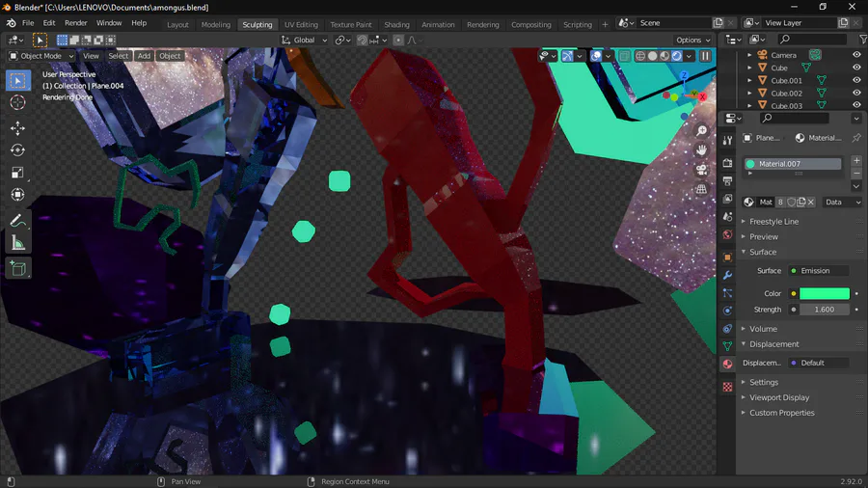Select the Select Box tool

pyautogui.click(x=17, y=81)
